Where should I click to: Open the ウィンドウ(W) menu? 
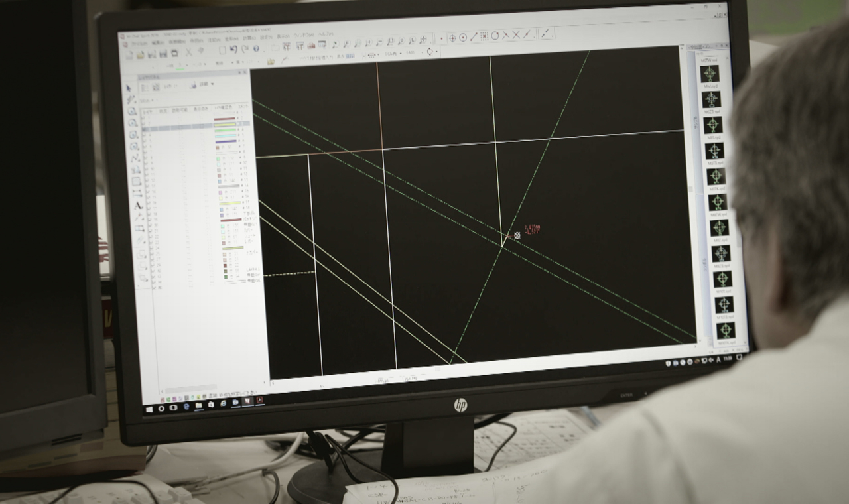pyautogui.click(x=303, y=35)
